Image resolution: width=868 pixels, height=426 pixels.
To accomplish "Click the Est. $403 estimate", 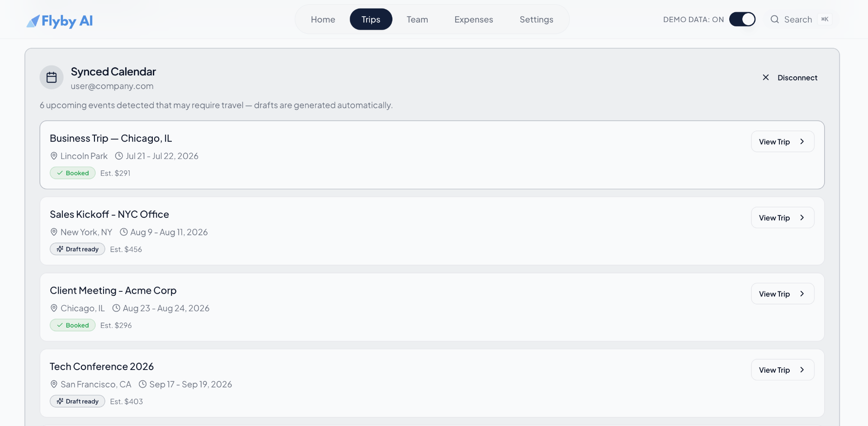I will 127,402.
